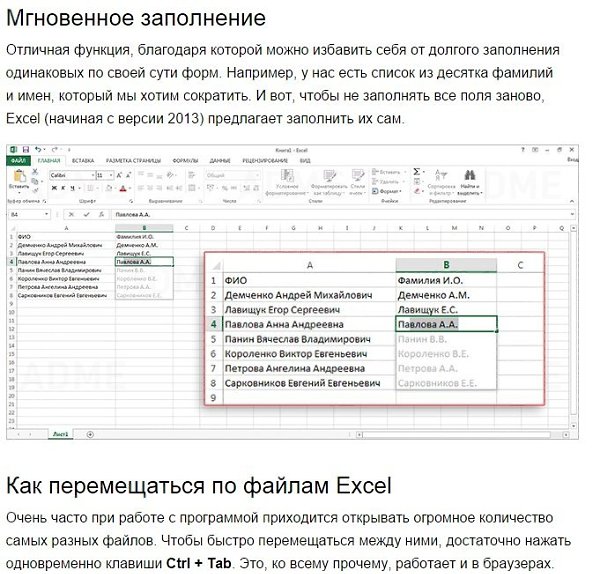Click the Undo arrow icon

[x=38, y=149]
